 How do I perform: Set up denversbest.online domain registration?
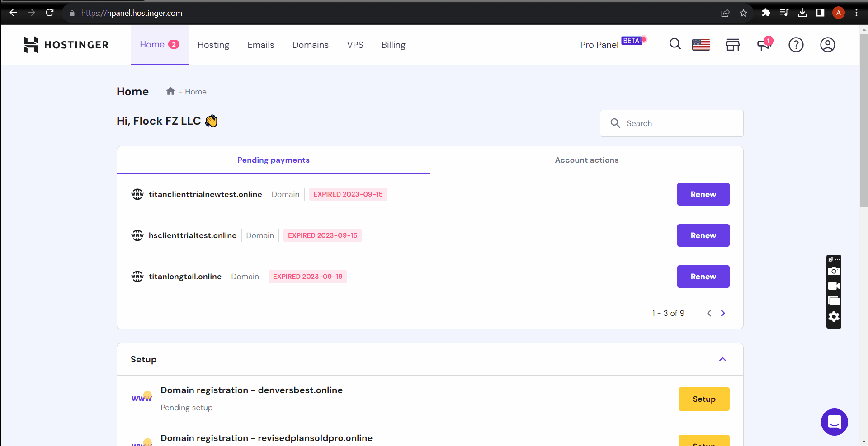[704, 399]
